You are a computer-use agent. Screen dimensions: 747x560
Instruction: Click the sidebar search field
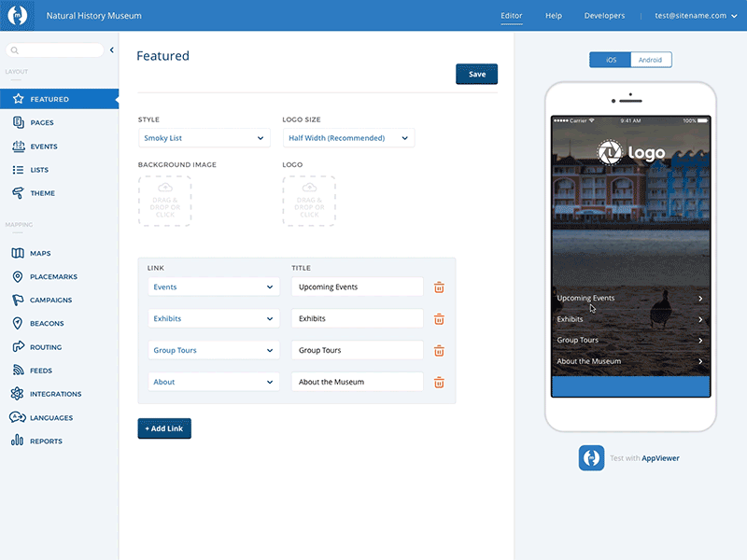pos(55,50)
